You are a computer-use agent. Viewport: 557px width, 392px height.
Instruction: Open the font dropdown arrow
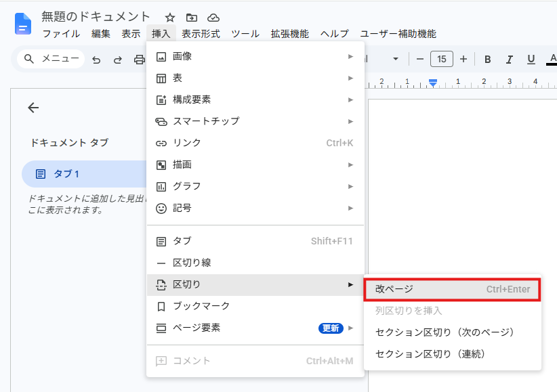pos(395,59)
